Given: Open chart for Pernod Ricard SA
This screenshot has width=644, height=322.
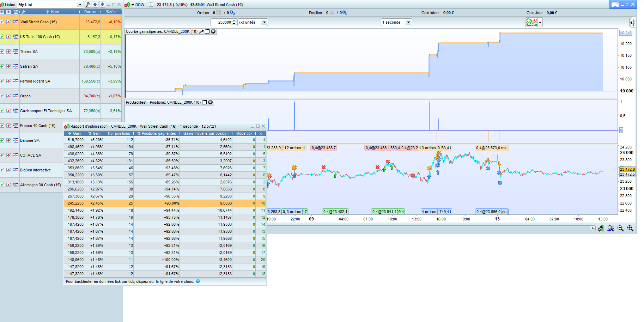Looking at the screenshot, I should tap(16, 81).
